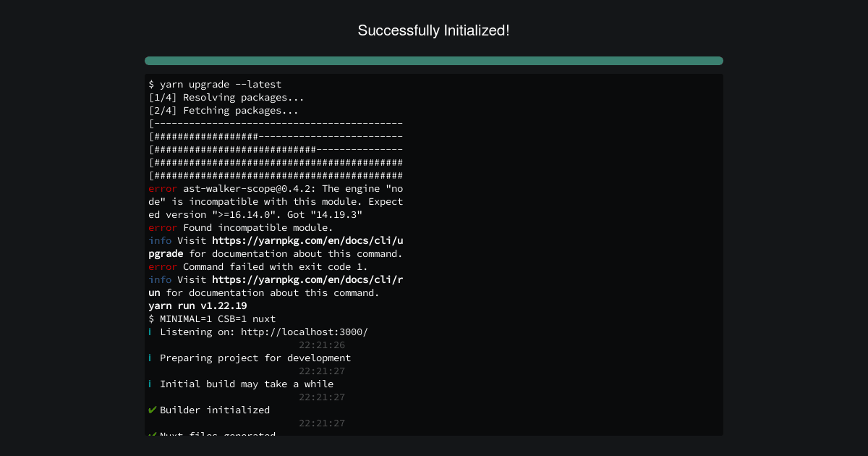Click the info icon beside Preparing project

click(x=150, y=358)
